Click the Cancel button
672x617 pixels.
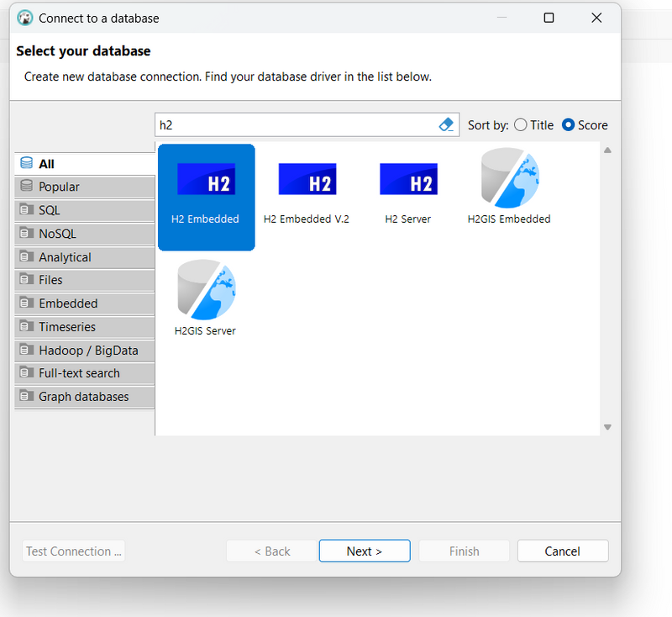(563, 551)
